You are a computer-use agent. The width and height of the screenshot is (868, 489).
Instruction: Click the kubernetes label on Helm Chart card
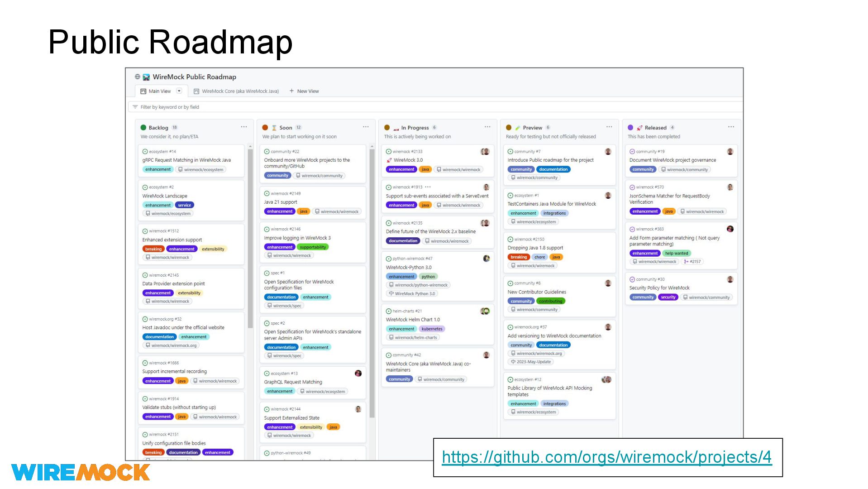click(432, 329)
